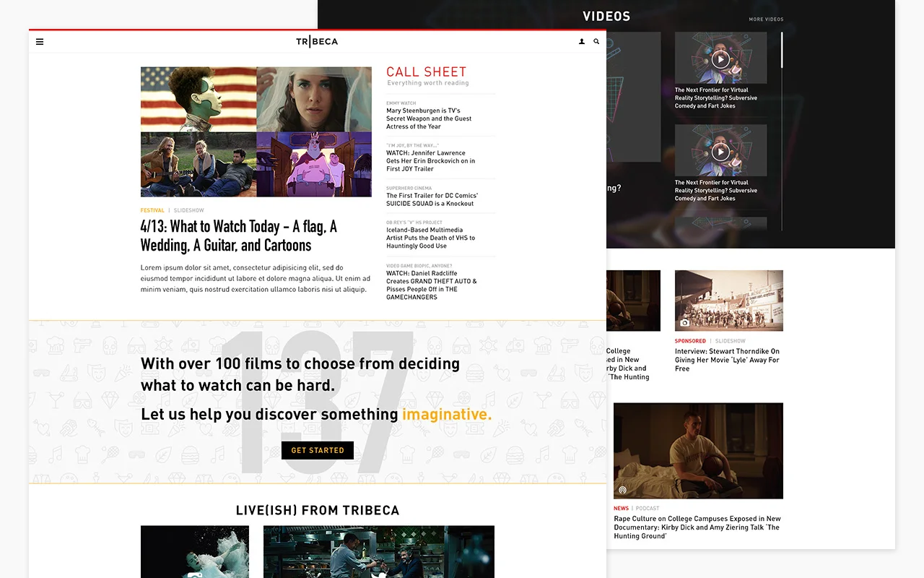The image size is (924, 578).
Task: Open the Mary Steenburgen Call Sheet article
Action: pyautogui.click(x=429, y=118)
